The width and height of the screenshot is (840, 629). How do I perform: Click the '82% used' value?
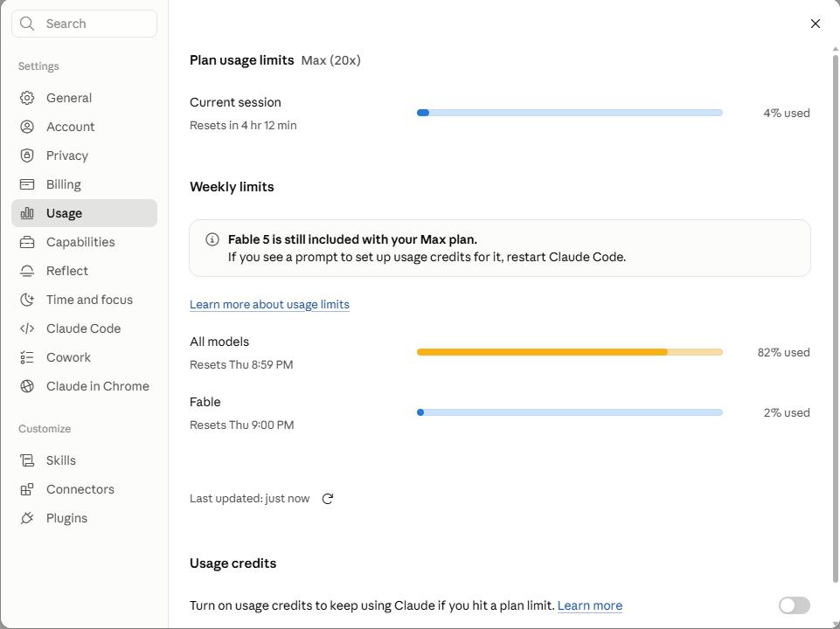(783, 352)
